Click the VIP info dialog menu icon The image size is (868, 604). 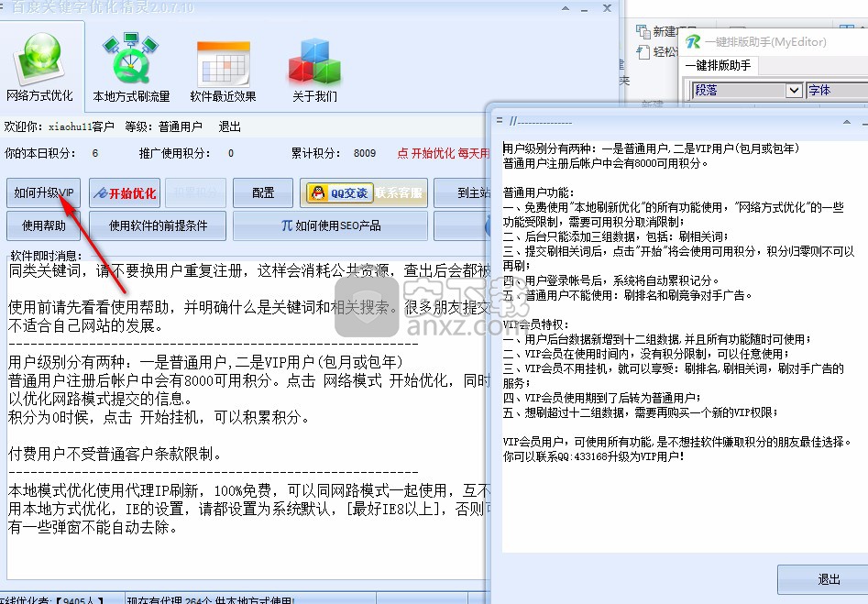[500, 120]
